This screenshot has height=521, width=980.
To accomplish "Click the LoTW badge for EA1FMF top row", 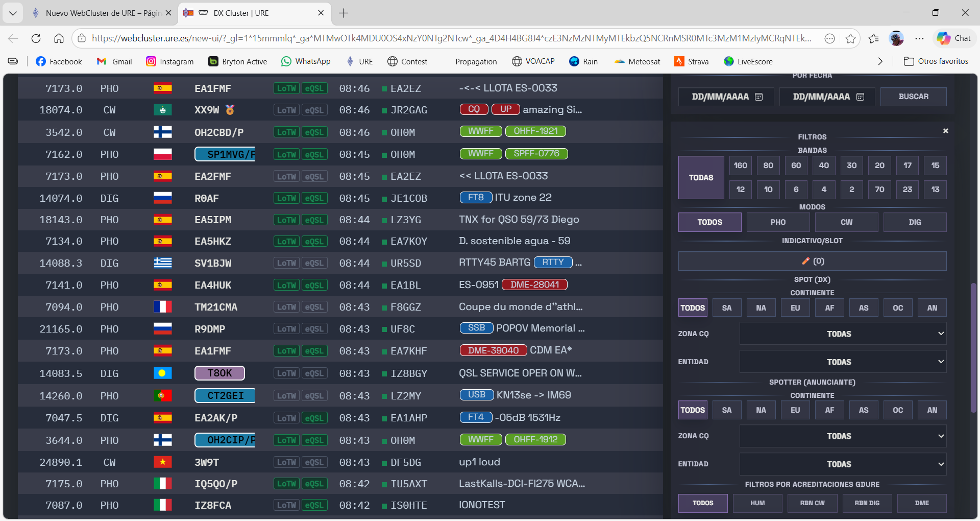I will pyautogui.click(x=286, y=88).
